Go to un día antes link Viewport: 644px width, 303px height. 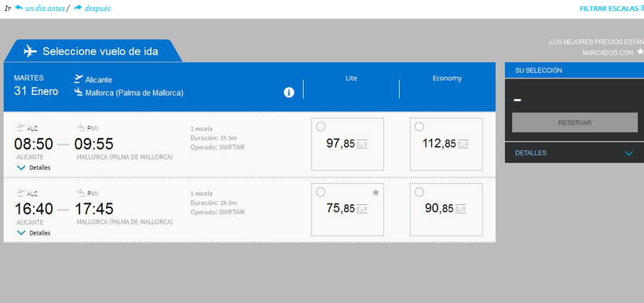pyautogui.click(x=45, y=8)
